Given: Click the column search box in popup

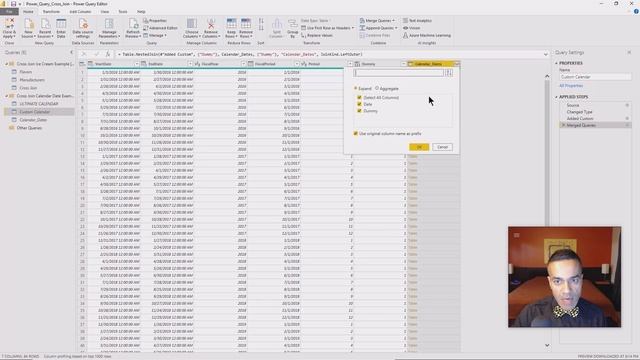Looking at the screenshot, I should [398, 73].
